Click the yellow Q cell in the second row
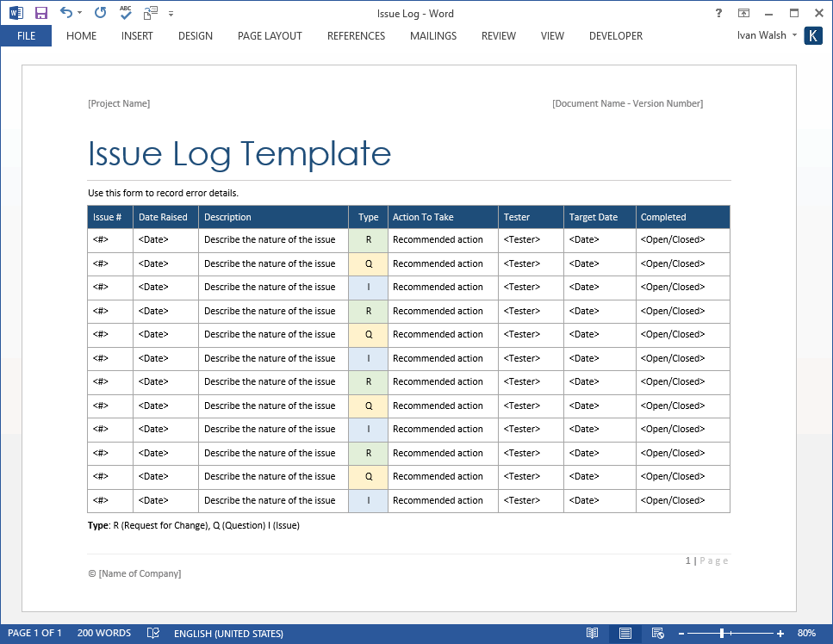Viewport: 833px width, 644px height. pos(368,263)
